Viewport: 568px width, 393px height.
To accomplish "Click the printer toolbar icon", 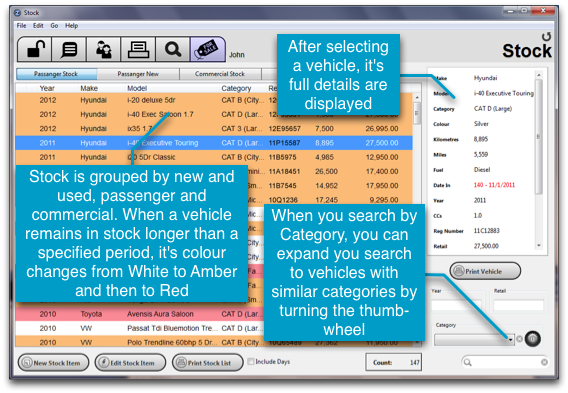I will (x=138, y=49).
